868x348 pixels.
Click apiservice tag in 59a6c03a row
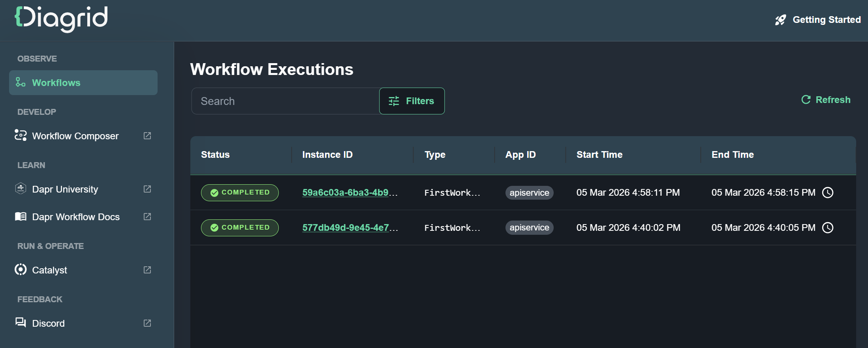point(529,193)
